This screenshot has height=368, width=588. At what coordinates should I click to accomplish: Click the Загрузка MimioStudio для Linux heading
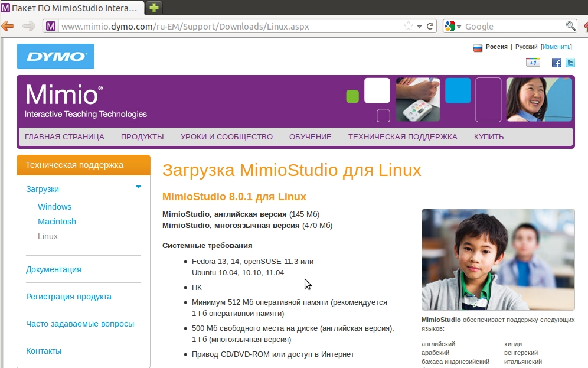[x=292, y=170]
